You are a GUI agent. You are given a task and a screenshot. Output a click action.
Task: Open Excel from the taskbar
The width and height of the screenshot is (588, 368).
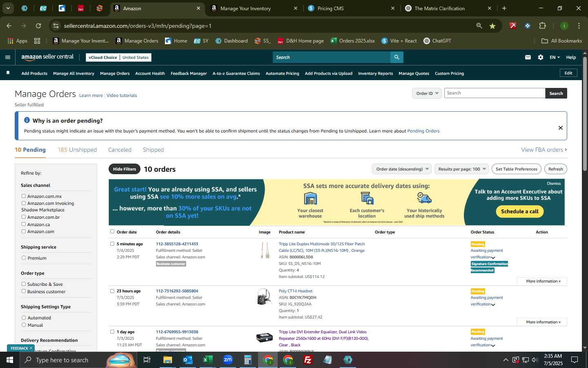point(208,360)
